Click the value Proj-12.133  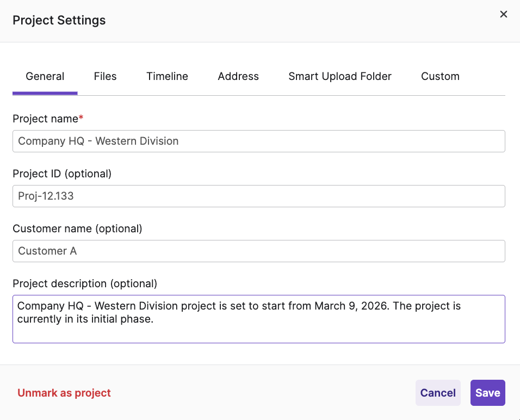coord(46,196)
